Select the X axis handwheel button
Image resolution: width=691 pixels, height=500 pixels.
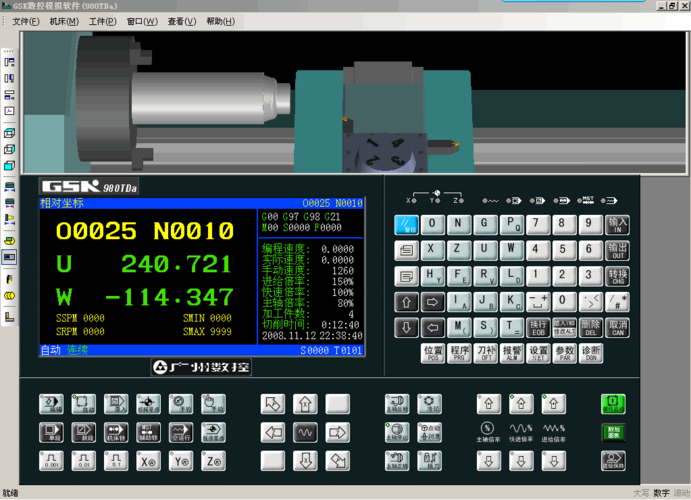click(x=149, y=461)
